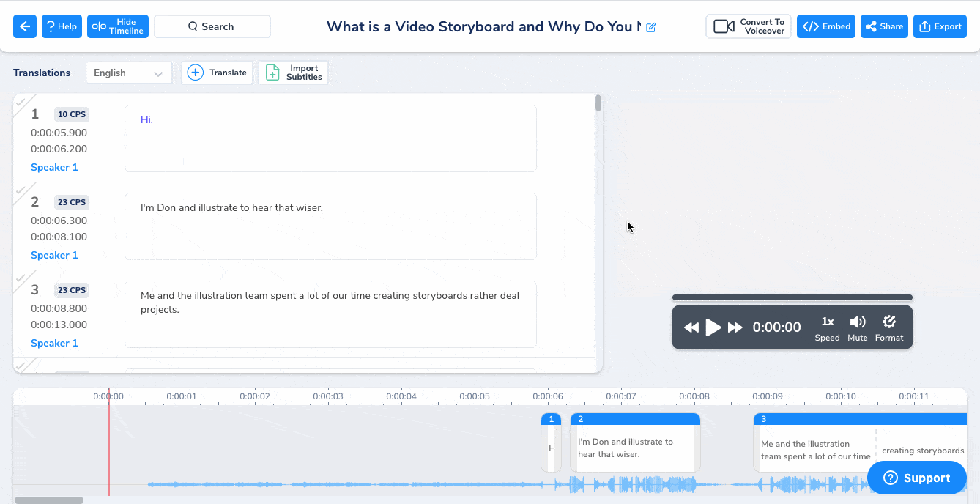
Task: Click 23 CPS badge on subtitle 3
Action: pos(72,290)
